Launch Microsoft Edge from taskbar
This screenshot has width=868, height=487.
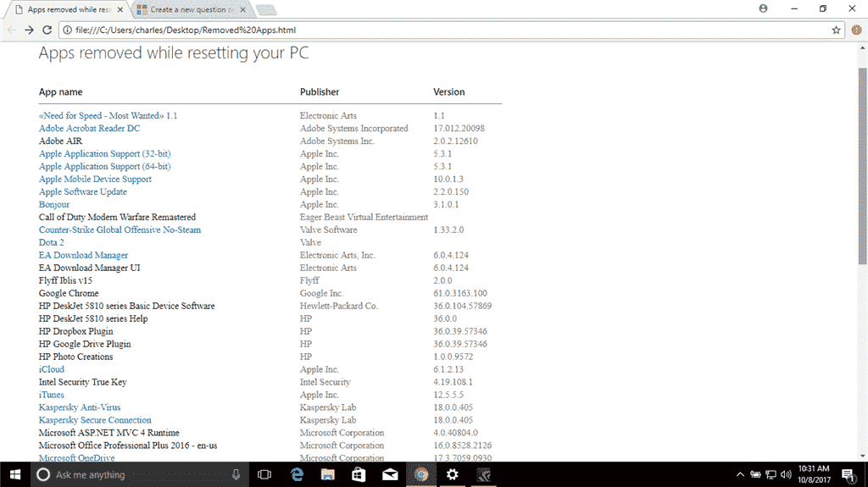point(297,474)
